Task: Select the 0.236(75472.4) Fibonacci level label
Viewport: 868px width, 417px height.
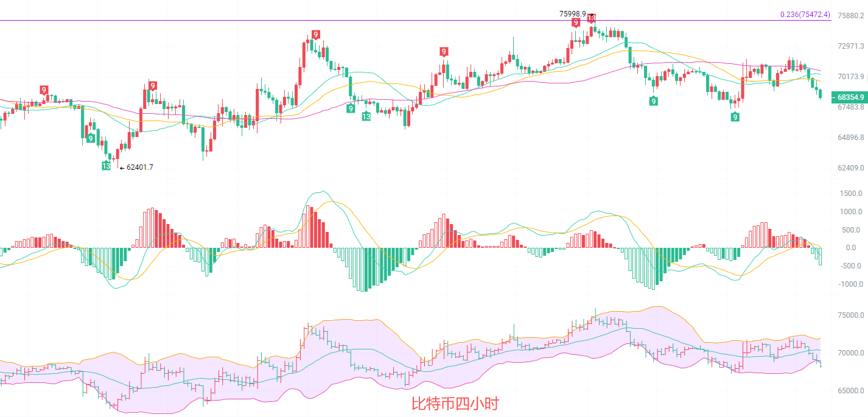Action: coord(805,15)
